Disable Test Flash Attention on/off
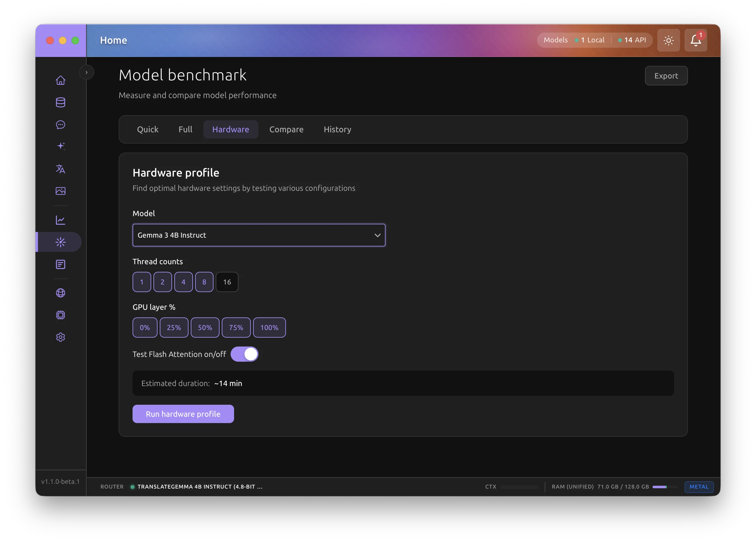 pos(245,354)
